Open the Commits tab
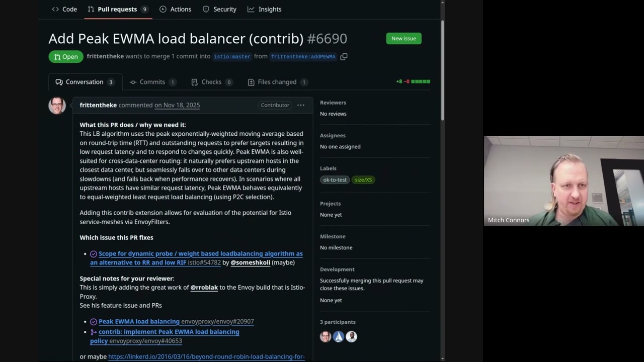644x362 pixels. [153, 82]
